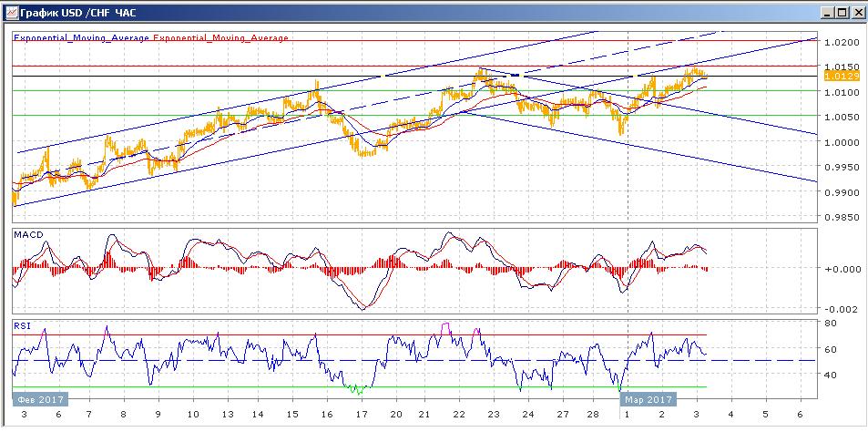Maximize the USD/CHF chart window
Screen dimensions: 868x432
pyautogui.click(x=842, y=13)
